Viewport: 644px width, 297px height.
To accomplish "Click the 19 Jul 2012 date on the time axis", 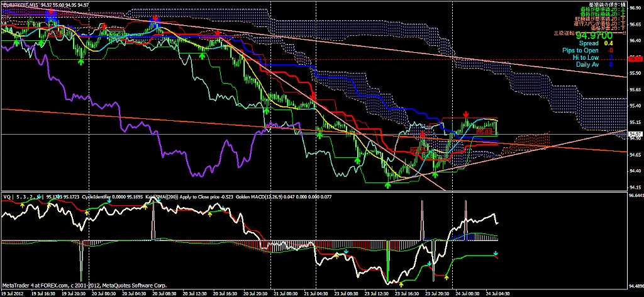I will 14,293.
